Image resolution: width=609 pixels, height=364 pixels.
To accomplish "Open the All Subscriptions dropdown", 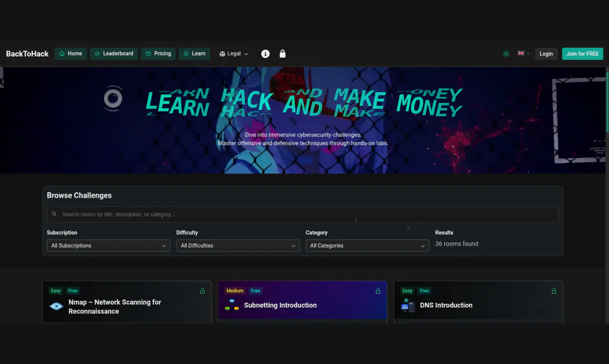I will (108, 246).
